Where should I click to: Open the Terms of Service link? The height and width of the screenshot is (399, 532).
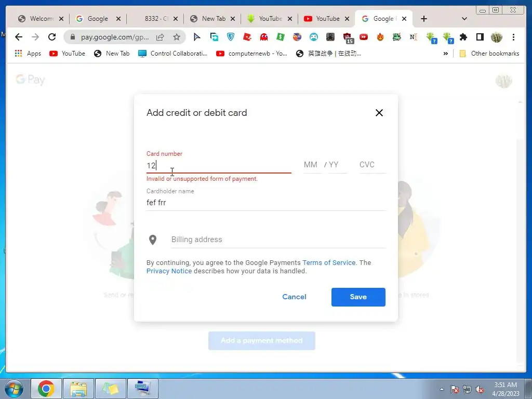pyautogui.click(x=329, y=262)
